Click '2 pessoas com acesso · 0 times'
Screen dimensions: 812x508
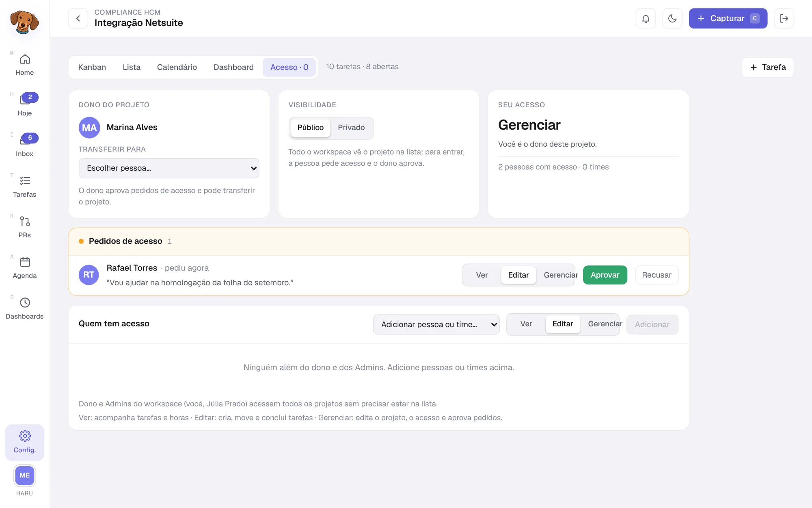[553, 167]
